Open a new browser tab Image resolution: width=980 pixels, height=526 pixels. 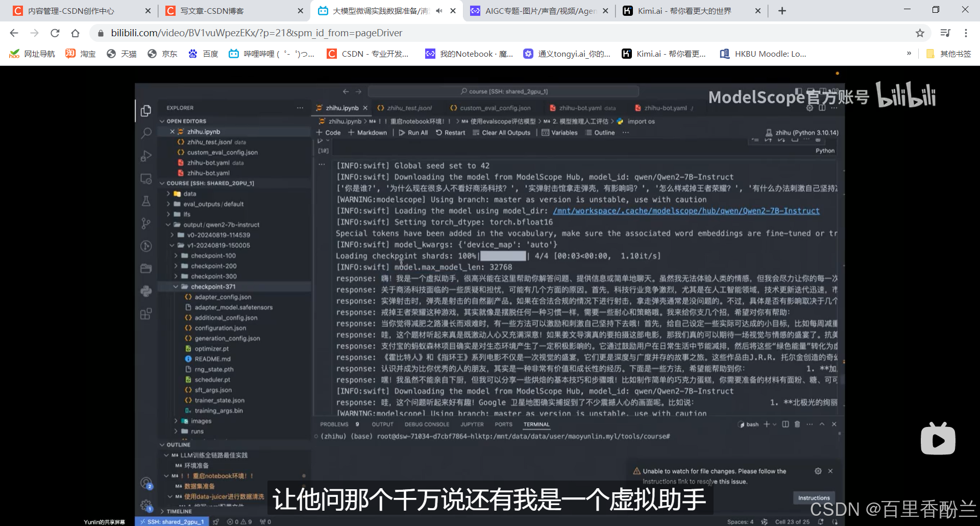tap(782, 11)
